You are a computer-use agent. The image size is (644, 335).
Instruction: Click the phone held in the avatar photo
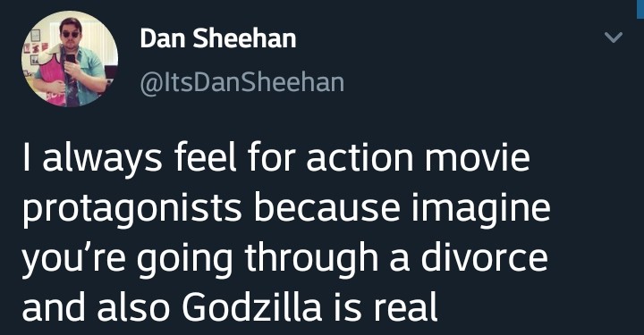click(x=71, y=59)
